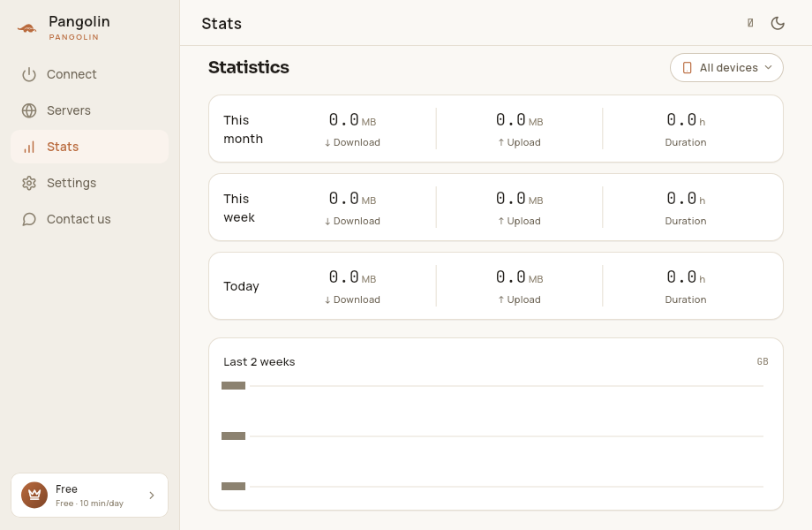Click the Upload label in This week row
The height and width of the screenshot is (530, 812).
point(519,221)
